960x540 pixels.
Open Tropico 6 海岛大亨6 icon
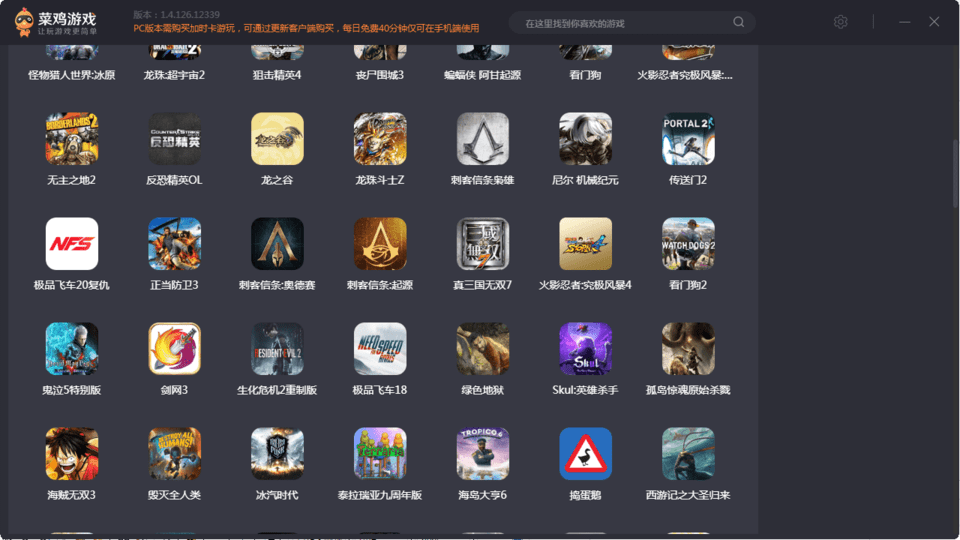[x=482, y=454]
